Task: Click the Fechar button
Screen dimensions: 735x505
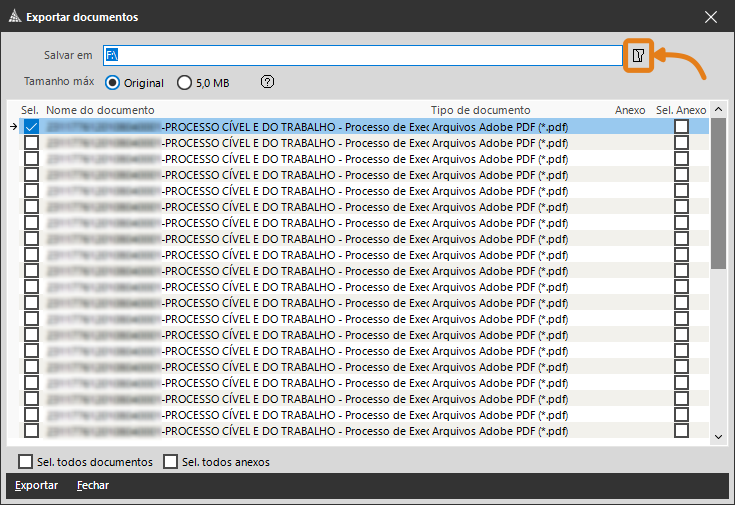Action: click(x=93, y=486)
